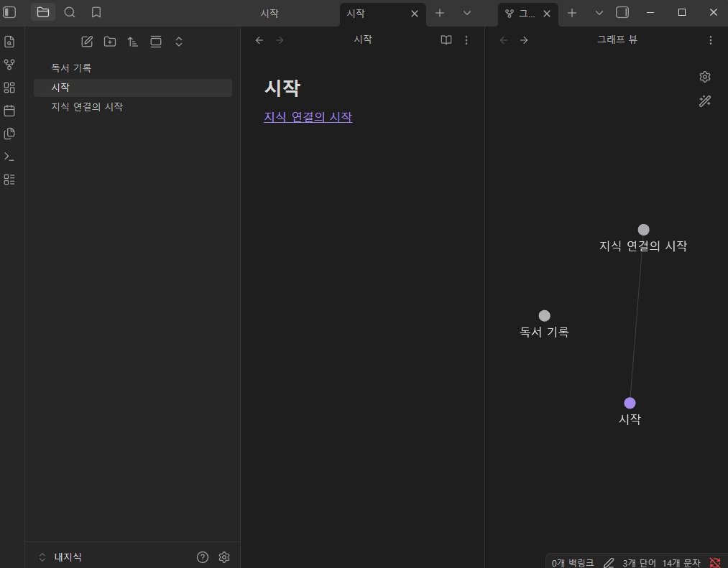Start graph timelapse animation wand icon
Screen dimensions: 728x568
click(x=705, y=101)
